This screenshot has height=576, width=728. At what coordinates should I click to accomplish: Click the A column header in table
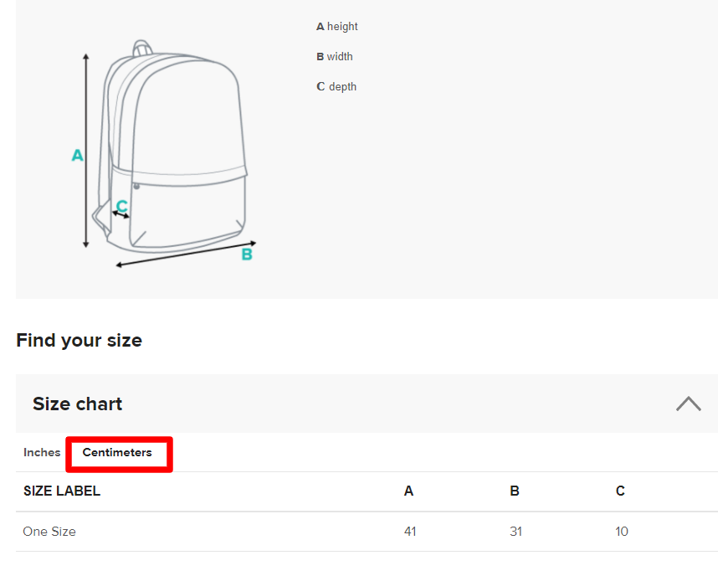pos(408,491)
